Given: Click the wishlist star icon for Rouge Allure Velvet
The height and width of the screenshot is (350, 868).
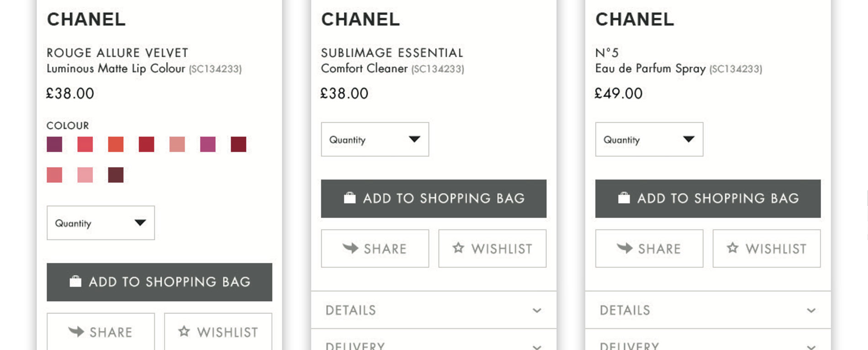Looking at the screenshot, I should coord(184,331).
